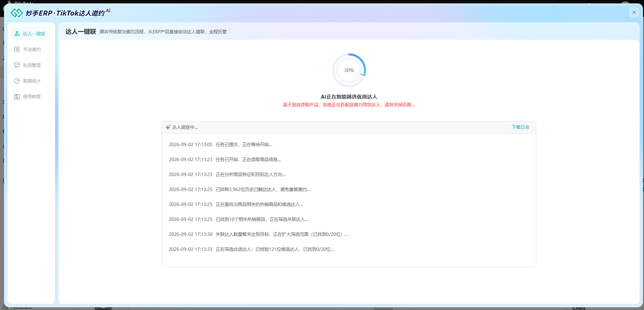Click the 使用教程 book icon
The image size is (644, 310).
[x=17, y=97]
